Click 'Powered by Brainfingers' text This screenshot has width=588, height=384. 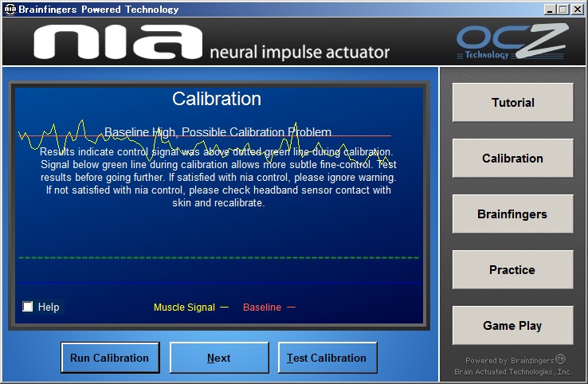click(x=515, y=359)
